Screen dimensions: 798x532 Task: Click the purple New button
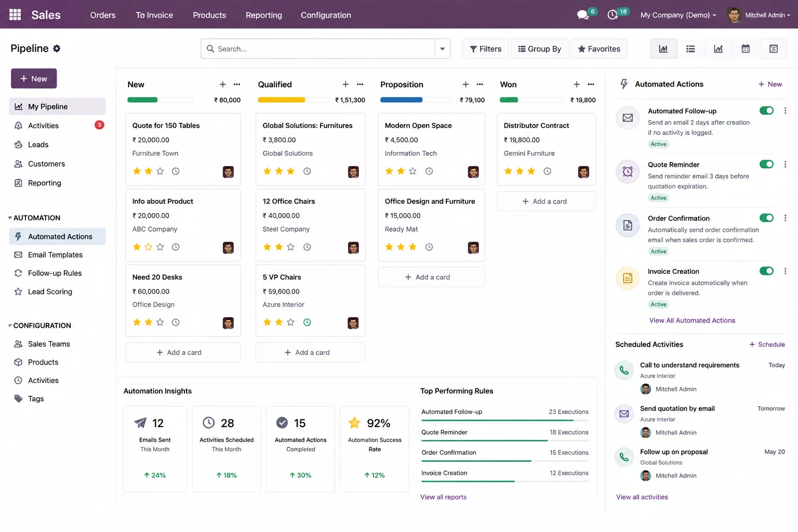click(34, 78)
